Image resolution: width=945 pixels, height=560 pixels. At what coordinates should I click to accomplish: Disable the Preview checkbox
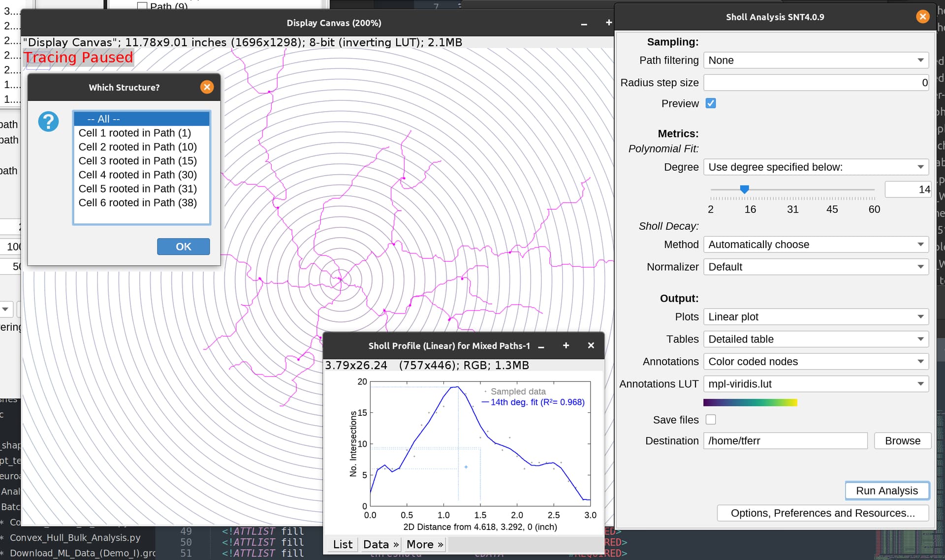click(711, 103)
